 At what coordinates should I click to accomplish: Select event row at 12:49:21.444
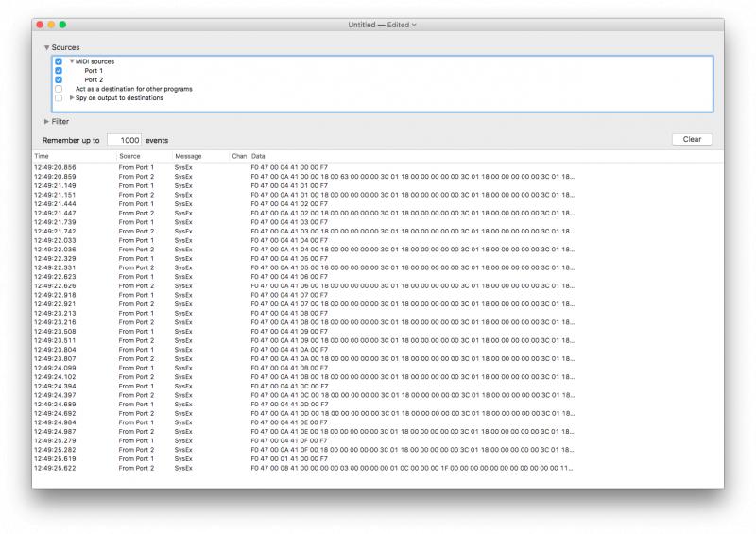coord(378,204)
